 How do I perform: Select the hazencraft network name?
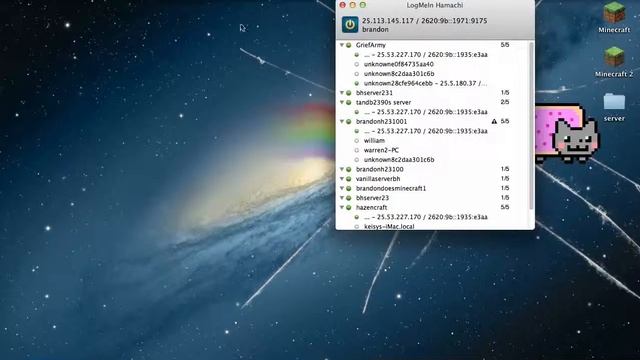point(371,208)
